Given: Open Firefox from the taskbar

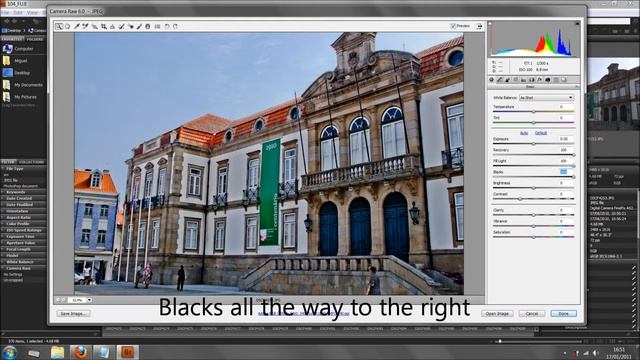Looking at the screenshot, I should (80, 352).
